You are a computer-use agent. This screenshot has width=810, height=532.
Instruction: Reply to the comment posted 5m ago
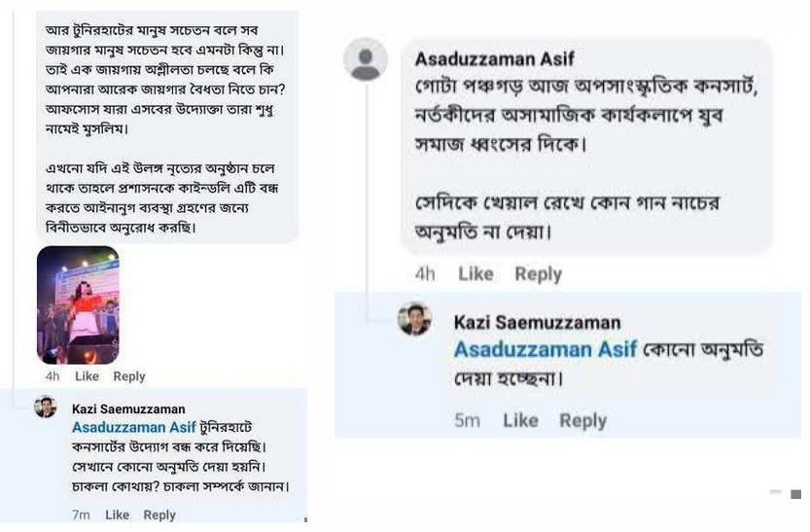[x=582, y=420]
